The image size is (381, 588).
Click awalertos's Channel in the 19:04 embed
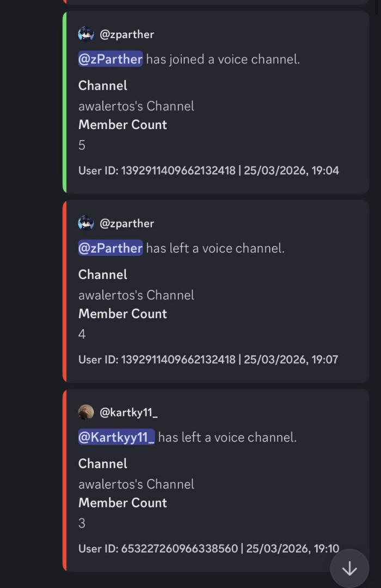click(x=136, y=106)
